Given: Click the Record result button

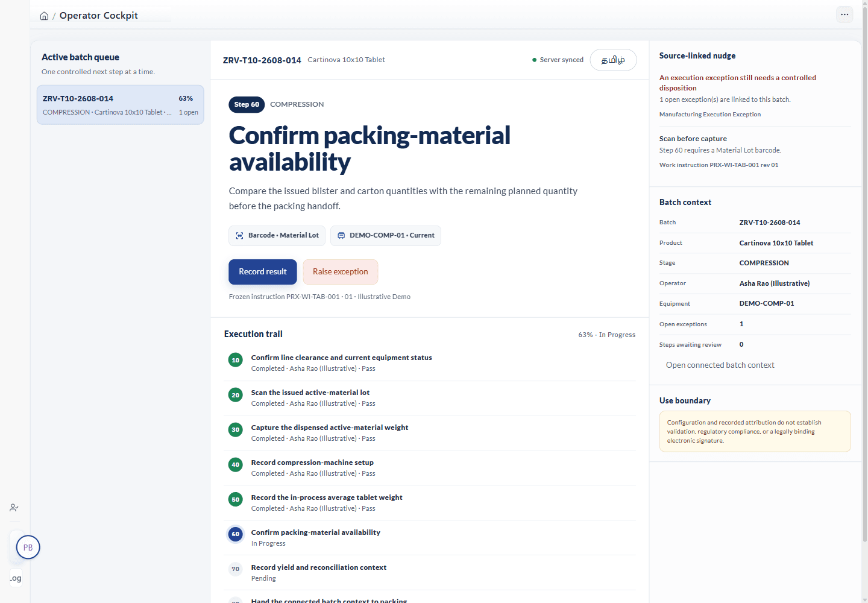Looking at the screenshot, I should [x=263, y=272].
